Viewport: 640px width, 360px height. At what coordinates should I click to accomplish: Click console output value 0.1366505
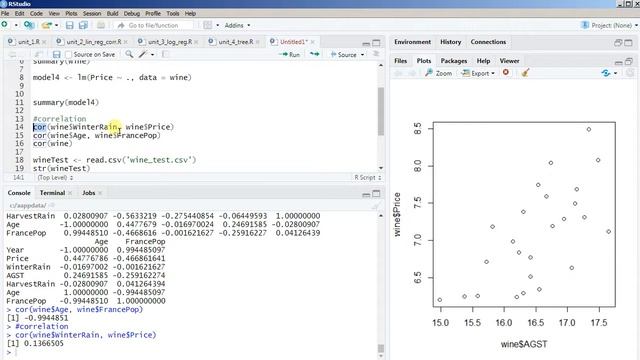(x=44, y=343)
